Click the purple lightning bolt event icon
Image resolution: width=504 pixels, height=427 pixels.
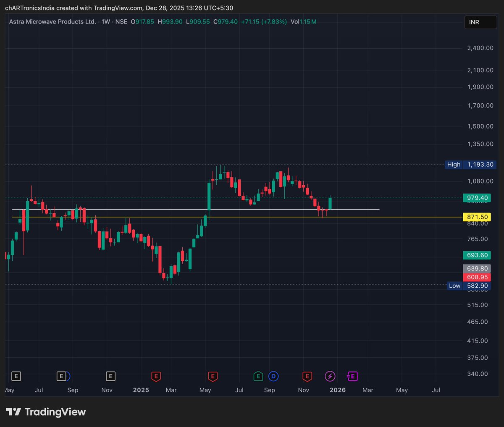point(330,376)
